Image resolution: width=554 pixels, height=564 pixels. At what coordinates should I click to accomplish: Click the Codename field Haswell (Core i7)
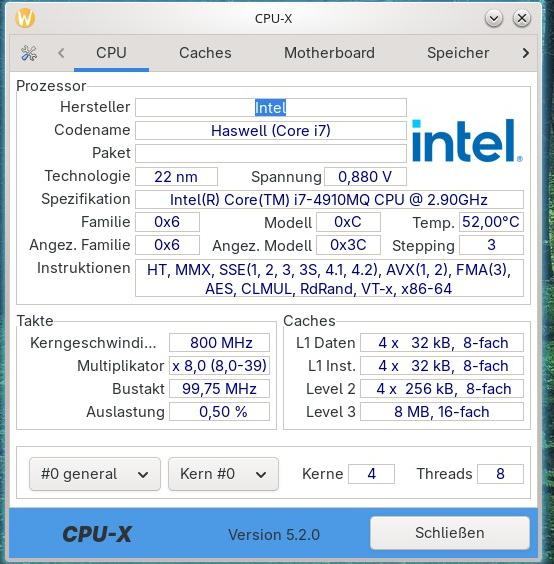271,131
